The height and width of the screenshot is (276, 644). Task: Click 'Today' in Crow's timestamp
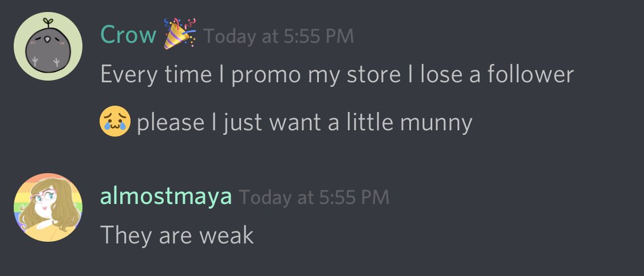click(230, 37)
